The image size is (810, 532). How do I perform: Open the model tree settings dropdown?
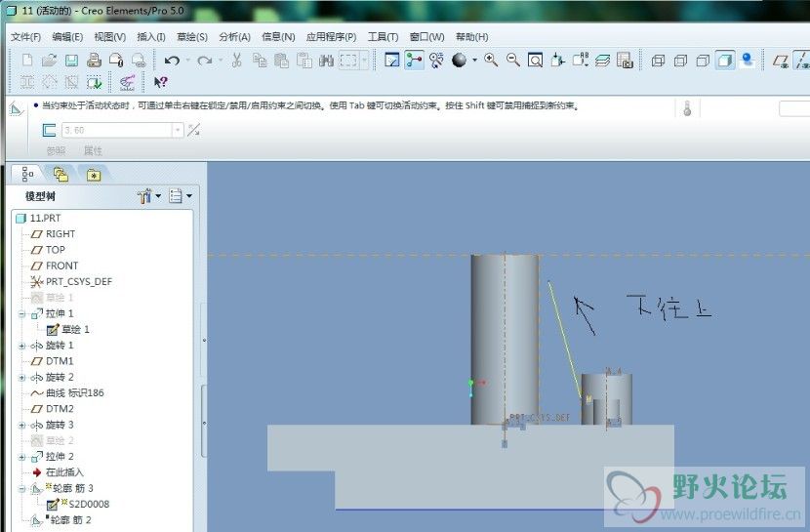click(149, 196)
